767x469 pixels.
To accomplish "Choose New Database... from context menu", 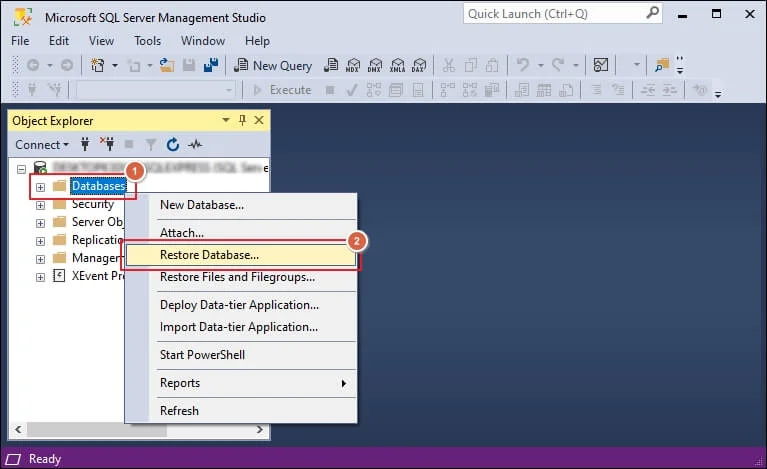I will [242, 205].
